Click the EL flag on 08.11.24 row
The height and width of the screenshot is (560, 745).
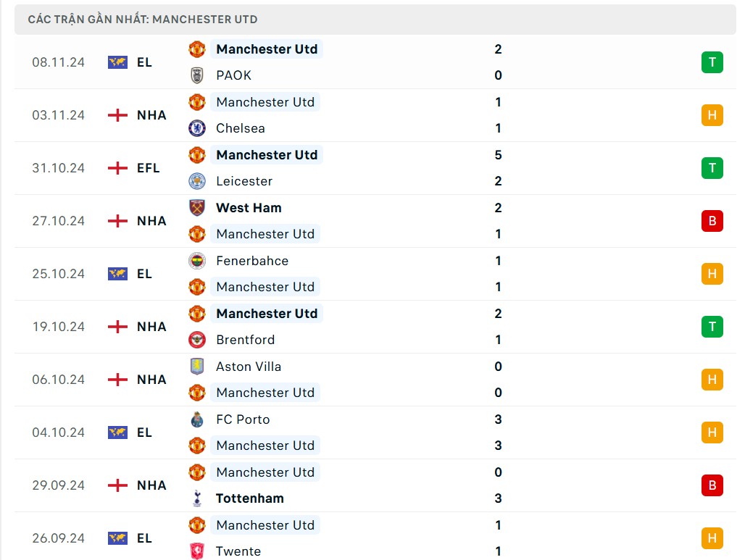click(x=117, y=62)
